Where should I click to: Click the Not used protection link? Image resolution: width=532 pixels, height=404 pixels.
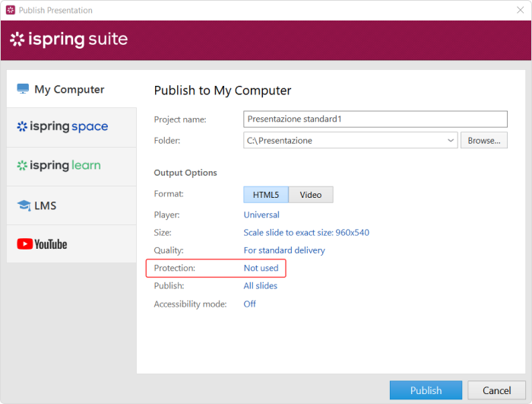261,268
